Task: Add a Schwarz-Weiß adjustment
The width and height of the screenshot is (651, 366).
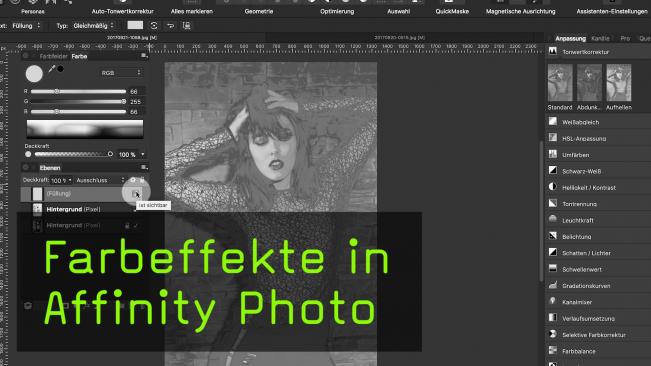Action: [x=598, y=171]
